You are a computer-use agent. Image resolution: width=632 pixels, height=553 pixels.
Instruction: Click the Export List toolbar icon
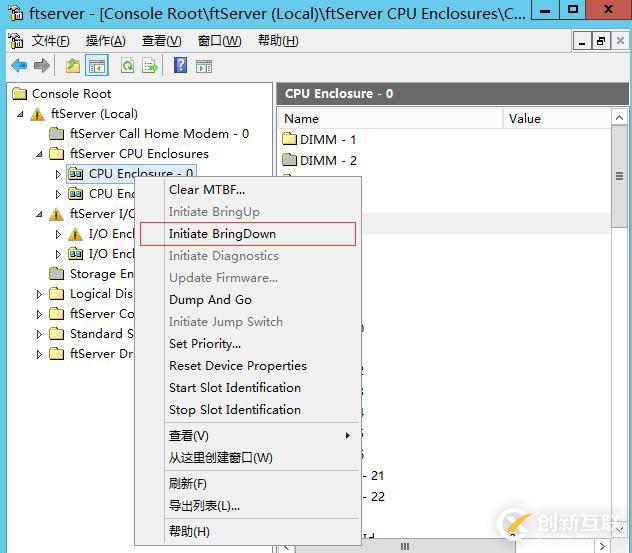pyautogui.click(x=150, y=65)
